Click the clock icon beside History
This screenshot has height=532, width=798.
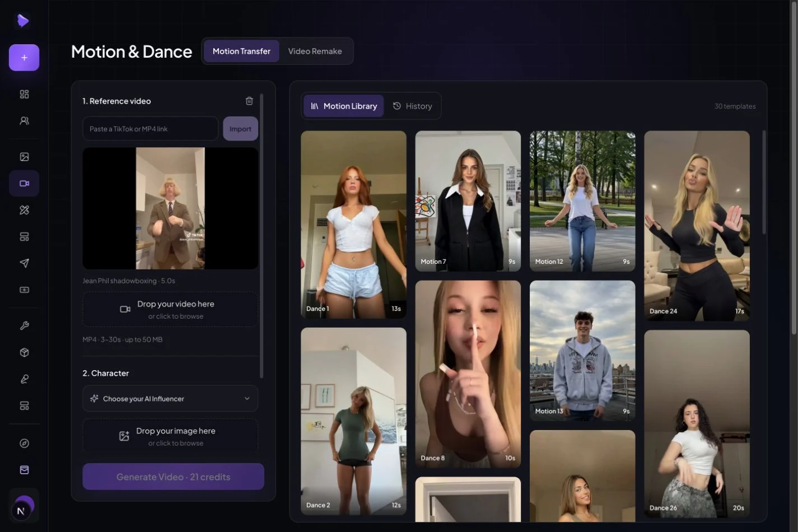click(x=397, y=106)
